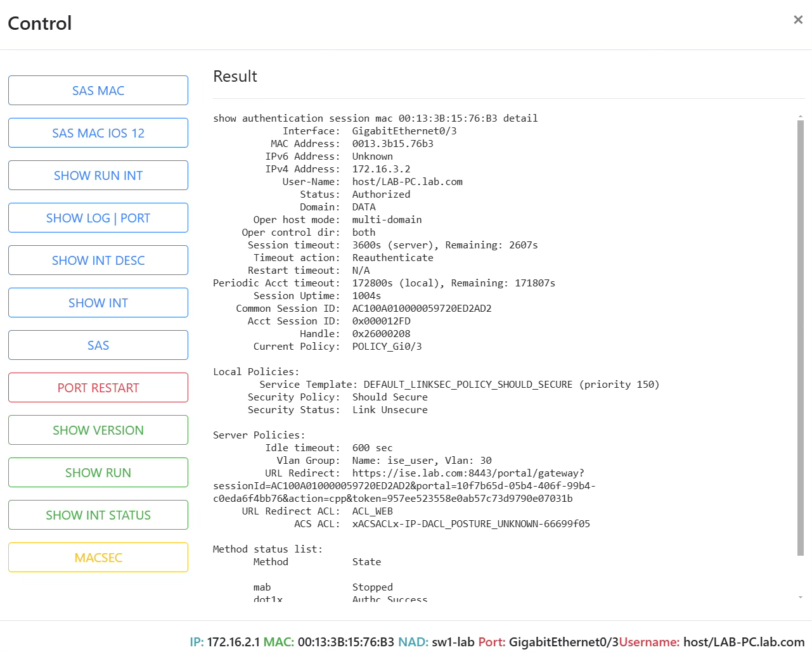Click the username host/LAB-PC.lab.com in footer
Viewport: 812px width, 652px height.
point(744,642)
